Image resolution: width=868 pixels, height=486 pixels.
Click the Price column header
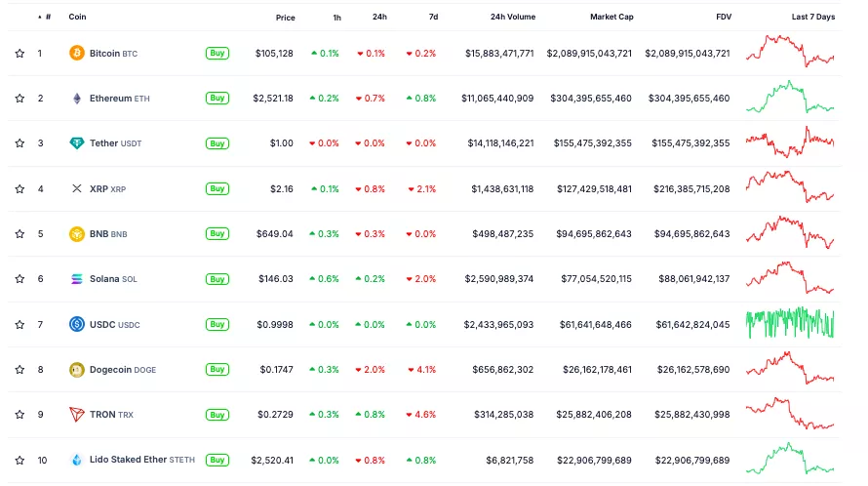pos(285,18)
